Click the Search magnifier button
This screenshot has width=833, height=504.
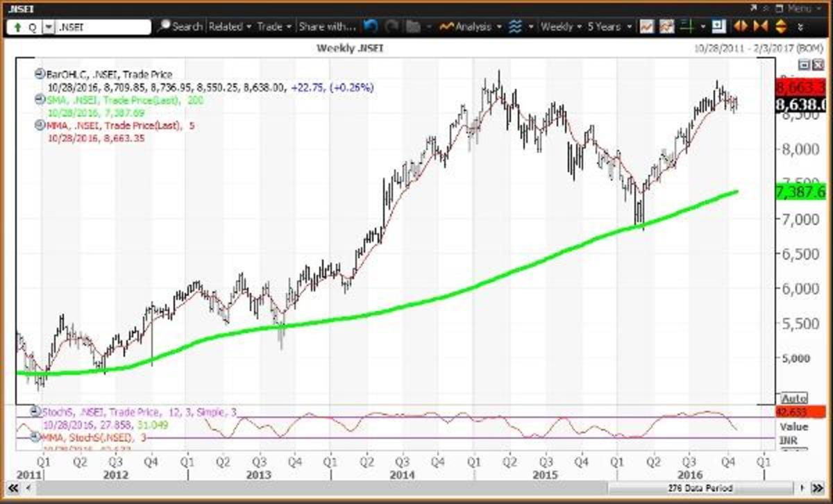point(180,26)
